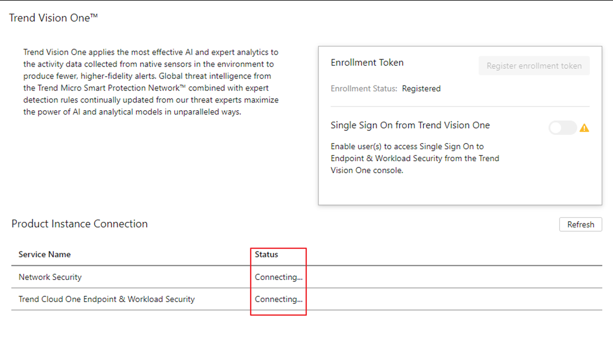The image size is (613, 364).
Task: Click the Product Instance Connection heading
Action: click(x=80, y=224)
